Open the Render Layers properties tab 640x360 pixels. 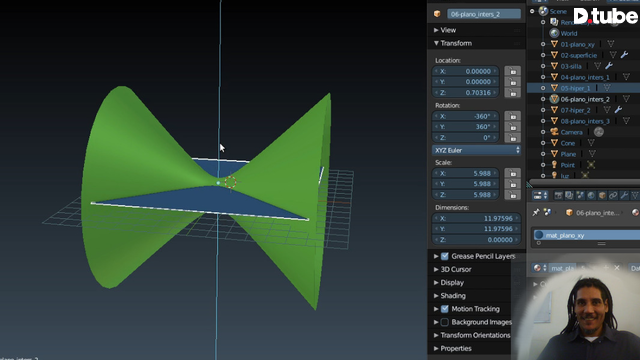(x=569, y=195)
